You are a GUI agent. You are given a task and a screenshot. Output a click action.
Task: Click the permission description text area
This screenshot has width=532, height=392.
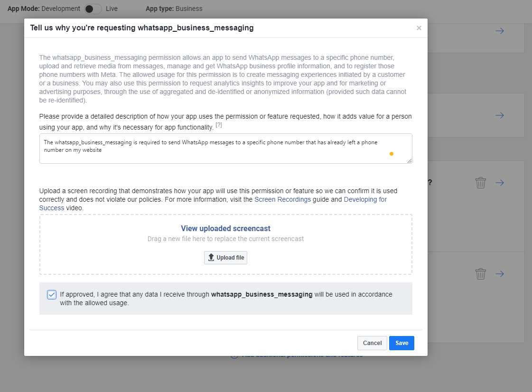[x=225, y=149]
